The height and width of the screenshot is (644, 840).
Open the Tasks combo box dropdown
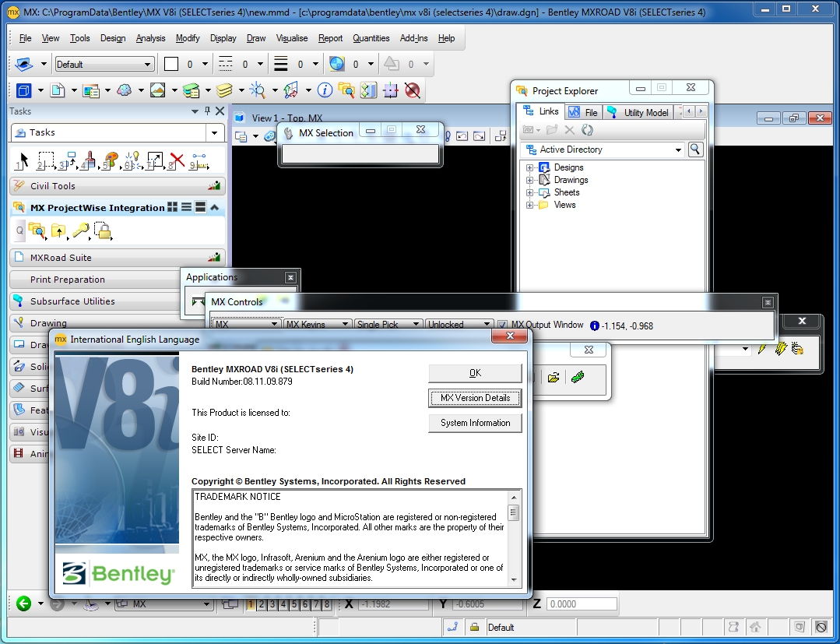tap(214, 132)
